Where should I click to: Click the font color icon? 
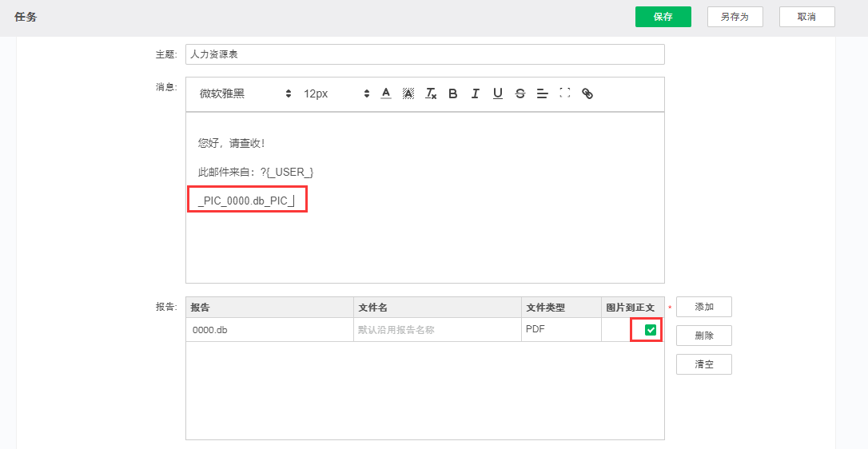386,93
